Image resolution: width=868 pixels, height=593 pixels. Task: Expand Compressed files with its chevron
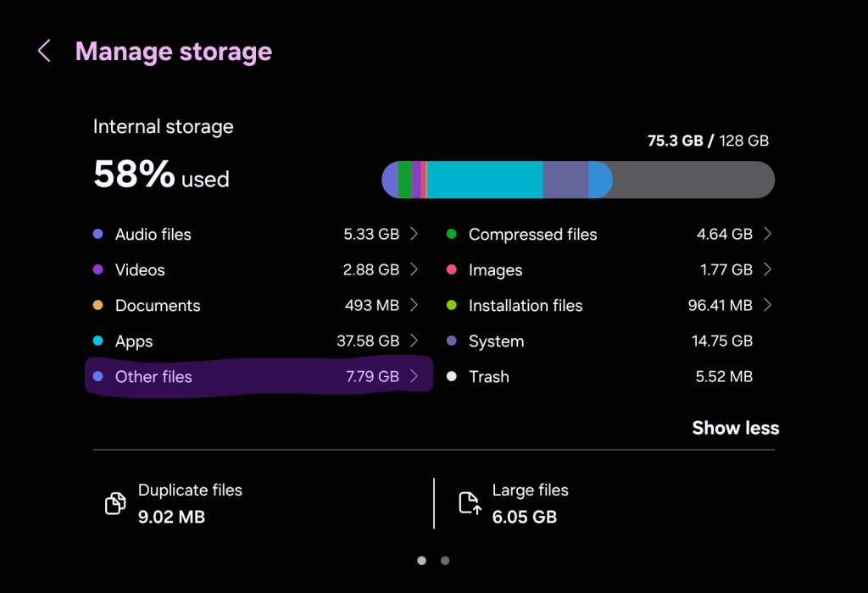pos(767,235)
